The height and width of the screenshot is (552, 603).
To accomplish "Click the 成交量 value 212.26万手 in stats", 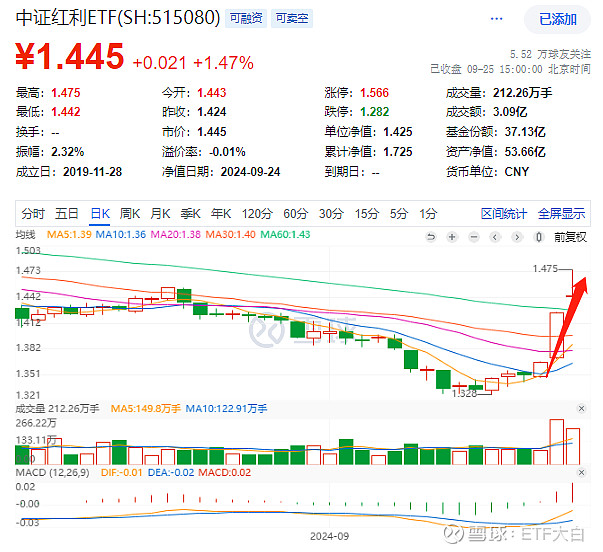I will tap(522, 93).
